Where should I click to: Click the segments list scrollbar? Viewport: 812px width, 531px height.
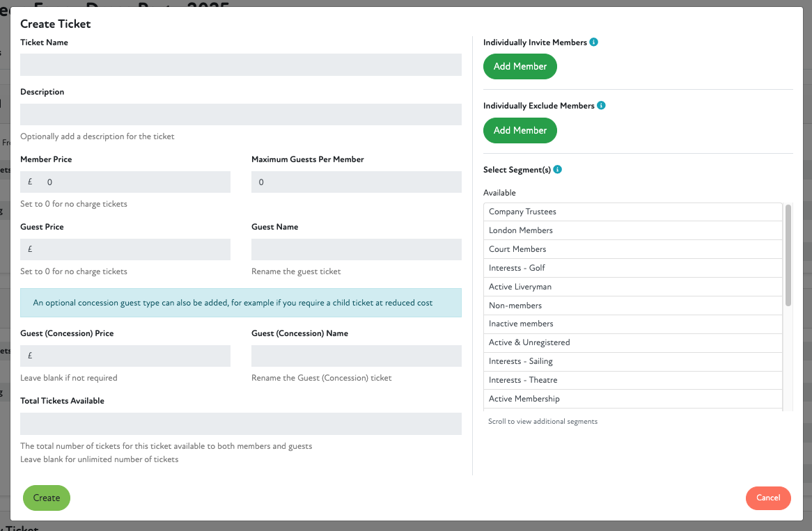(788, 255)
